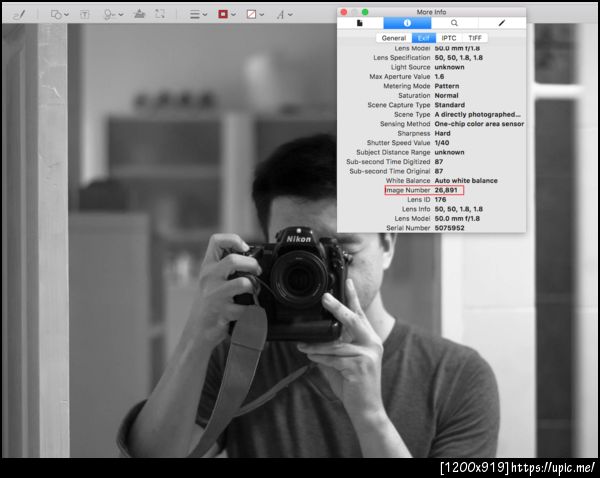This screenshot has width=600, height=478.
Task: Click Saturation value 'Normal'
Action: click(x=446, y=95)
